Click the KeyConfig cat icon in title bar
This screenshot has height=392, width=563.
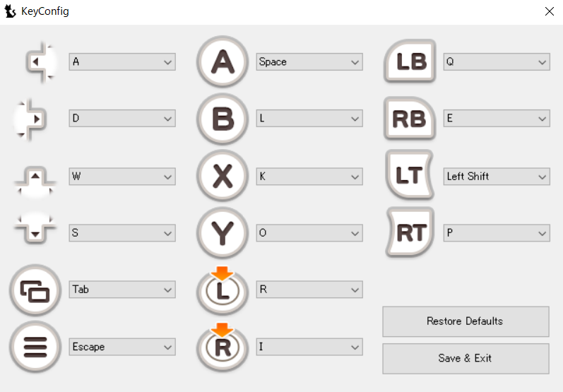pyautogui.click(x=11, y=11)
